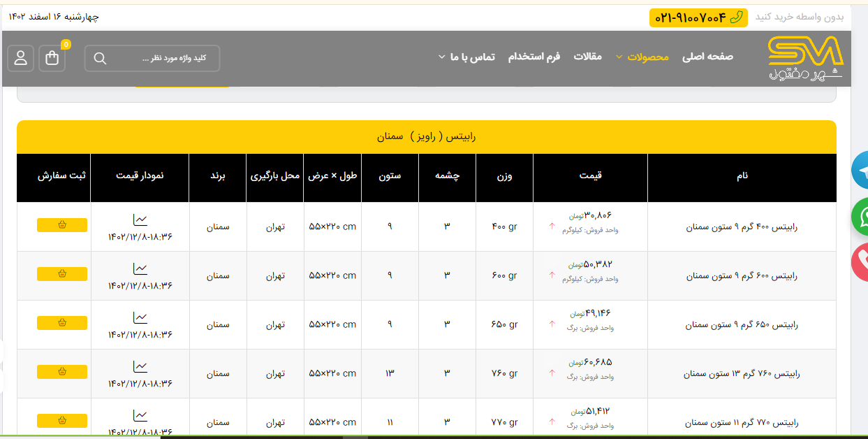Go to صفحه اصلی menu item
Viewport: 868px width, 439px height.
707,57
